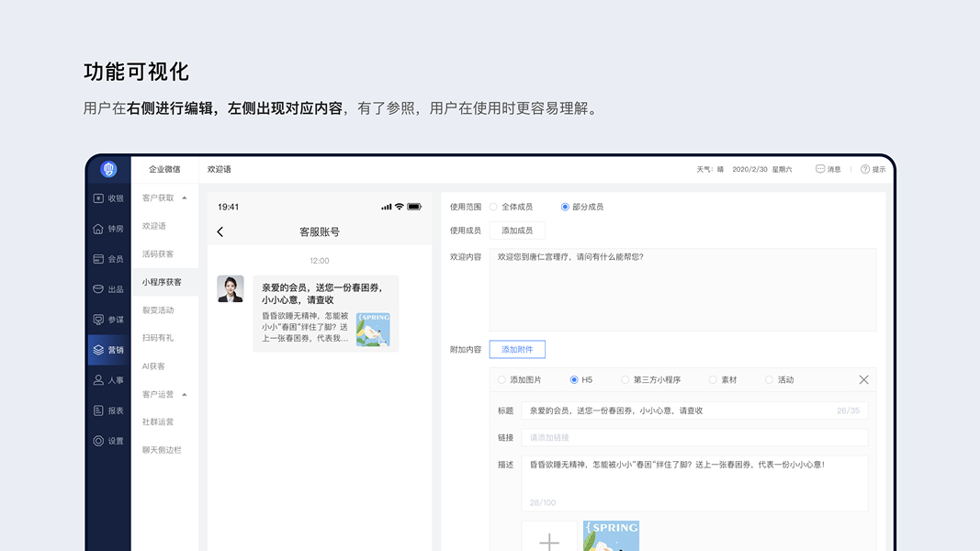The image size is (980, 551).
Task: Click the plus upload image box
Action: (548, 536)
